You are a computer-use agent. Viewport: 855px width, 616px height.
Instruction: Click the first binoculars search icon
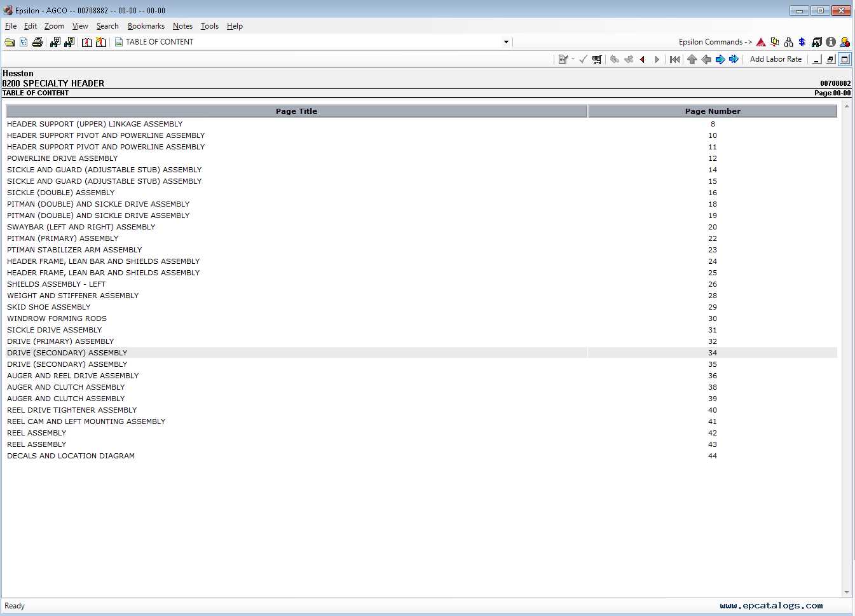[55, 42]
